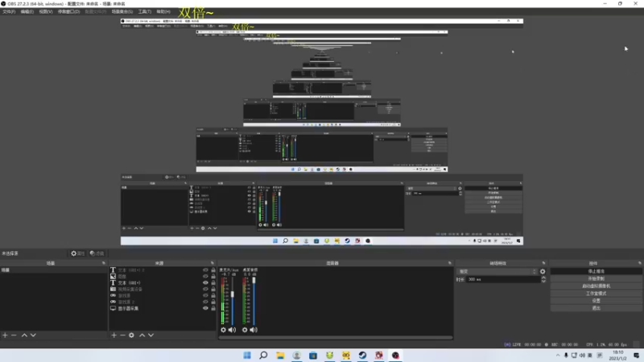The width and height of the screenshot is (644, 362).
Task: Pop out the 控件 dock panel
Action: point(639,263)
